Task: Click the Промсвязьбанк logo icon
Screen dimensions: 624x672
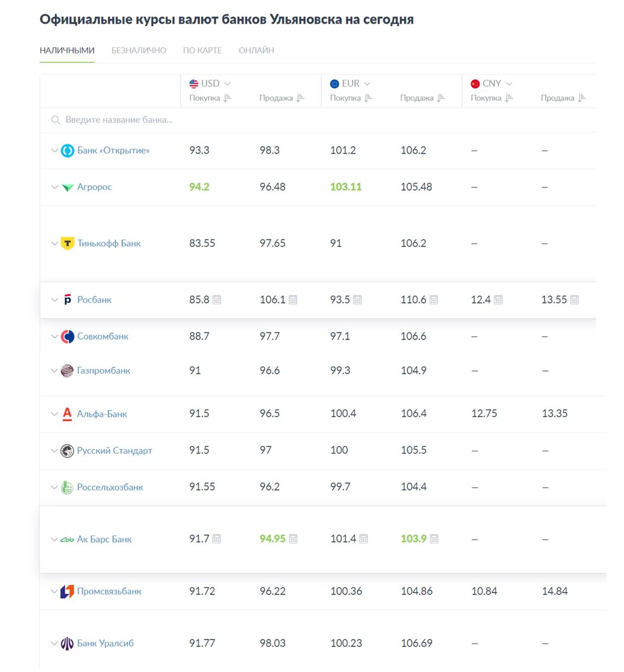Action: 67,592
